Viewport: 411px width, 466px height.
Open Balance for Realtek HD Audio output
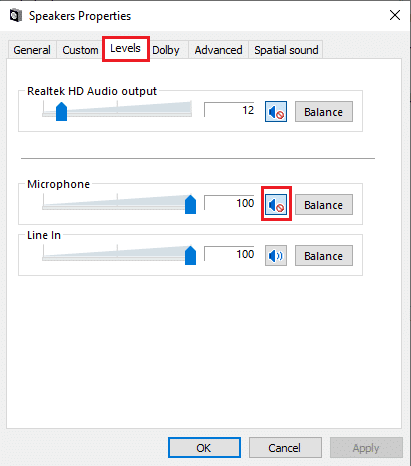[x=324, y=112]
